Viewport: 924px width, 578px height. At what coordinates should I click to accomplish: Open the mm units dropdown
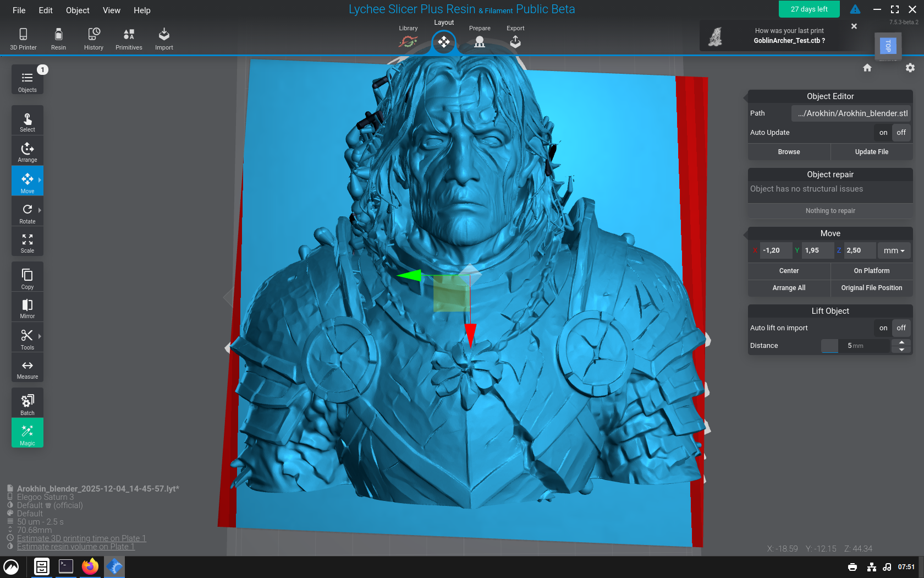coord(894,250)
